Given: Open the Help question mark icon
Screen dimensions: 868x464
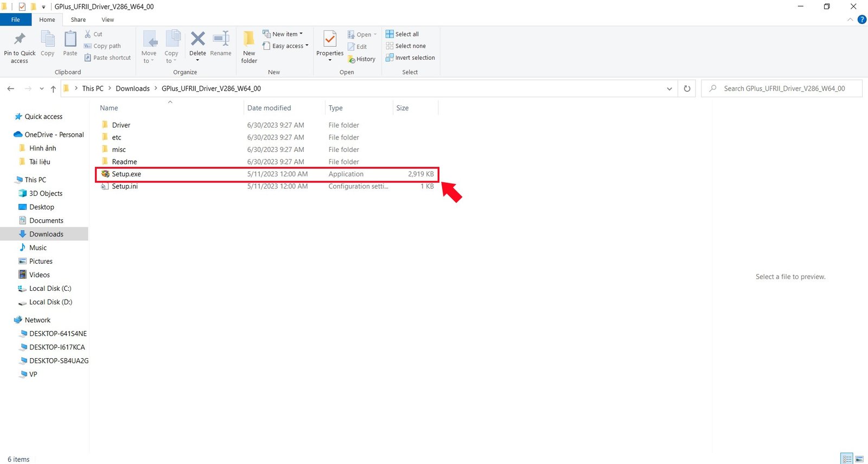Looking at the screenshot, I should (861, 20).
